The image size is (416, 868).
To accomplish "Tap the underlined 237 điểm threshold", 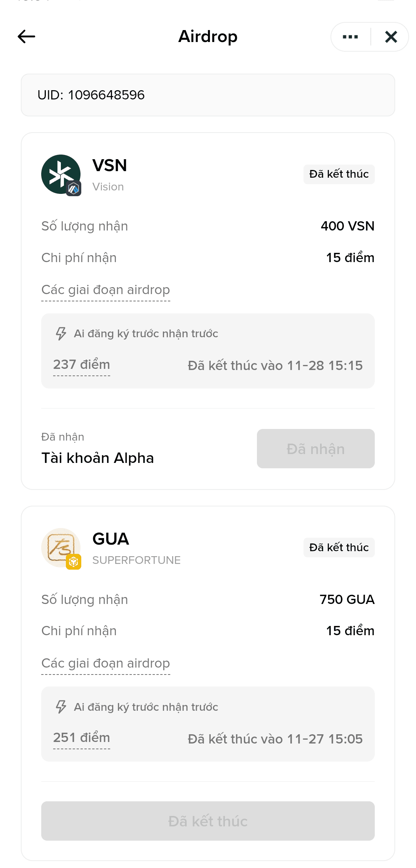I will (x=82, y=365).
